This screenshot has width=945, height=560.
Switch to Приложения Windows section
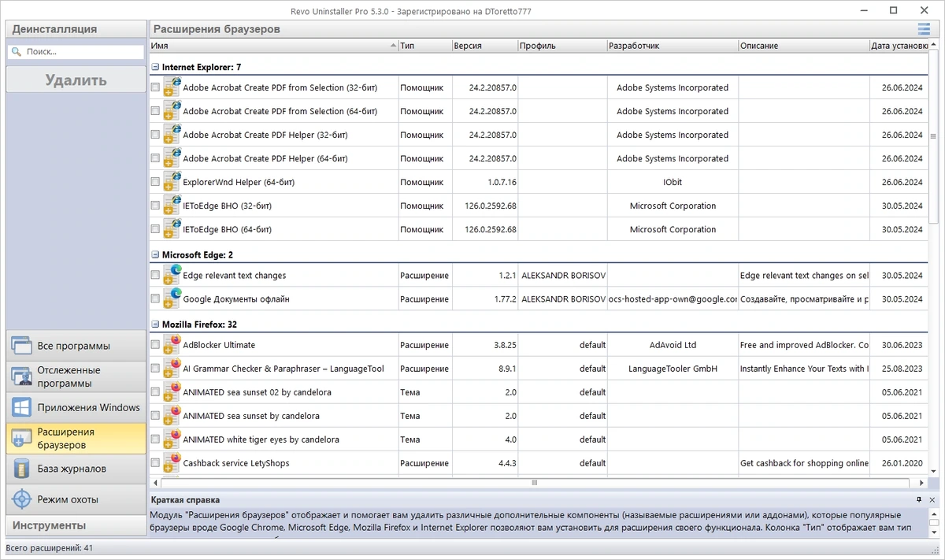(x=76, y=407)
